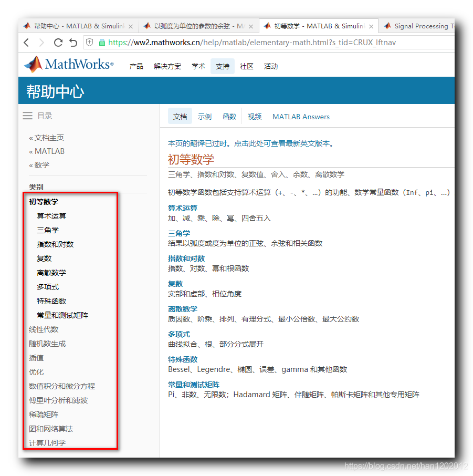Viewport: 473px width, 476px height.
Task: Click the 帮助中心 tab favicon
Action: click(27, 25)
